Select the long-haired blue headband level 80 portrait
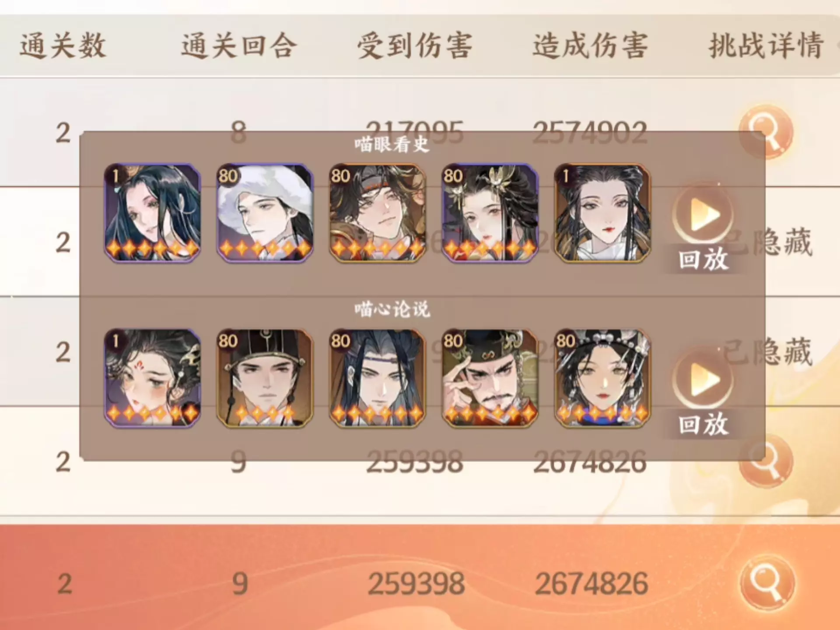Screen dimensions: 840x630 tap(377, 378)
